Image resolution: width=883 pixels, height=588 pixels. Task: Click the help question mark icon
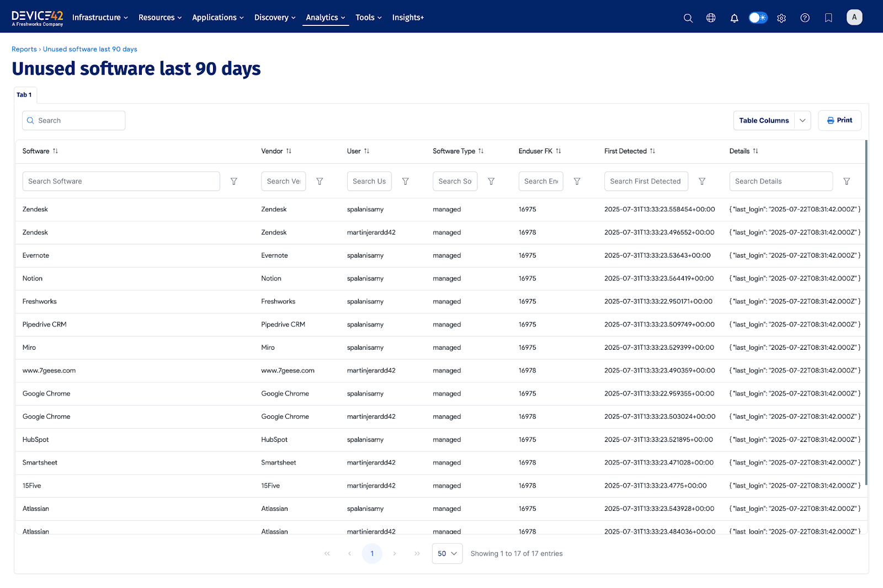point(805,18)
